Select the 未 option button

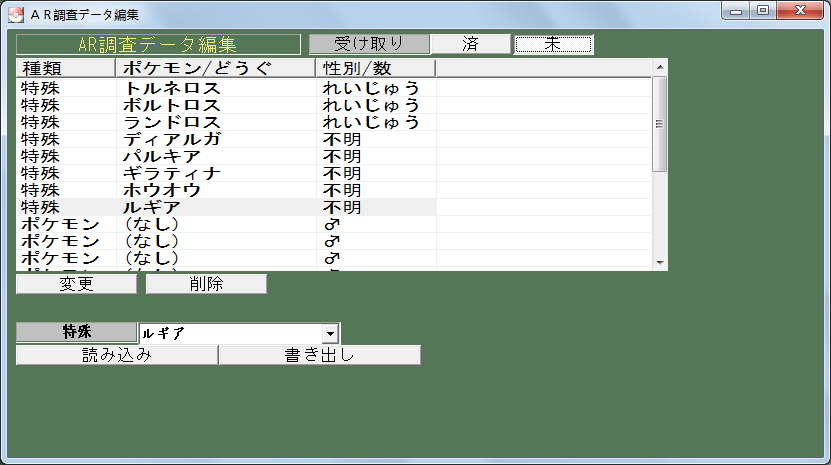pos(553,44)
